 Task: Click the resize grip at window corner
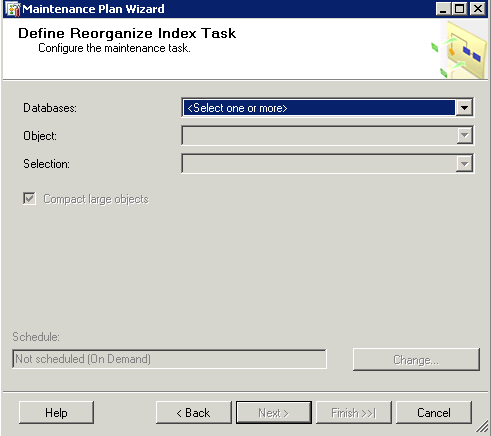(482, 427)
